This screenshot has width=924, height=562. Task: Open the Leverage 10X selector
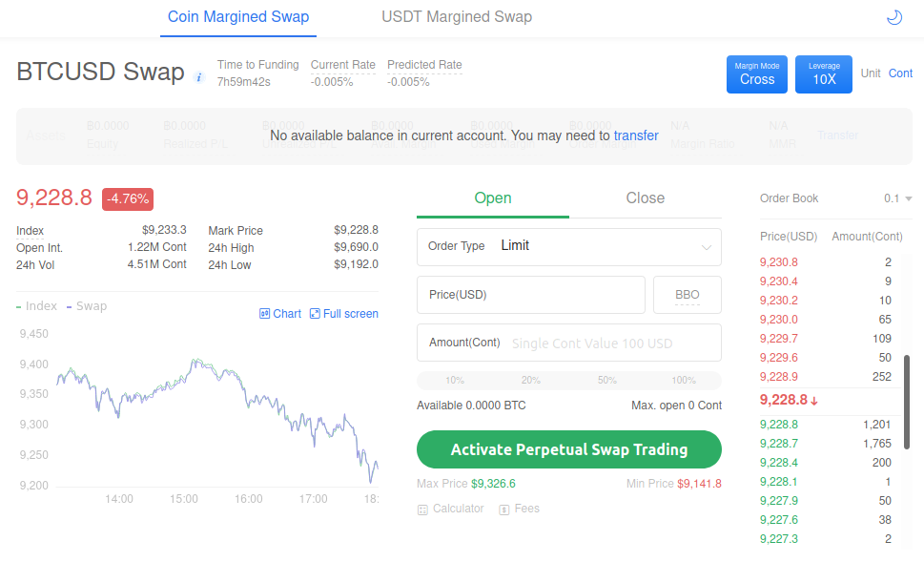(x=824, y=74)
